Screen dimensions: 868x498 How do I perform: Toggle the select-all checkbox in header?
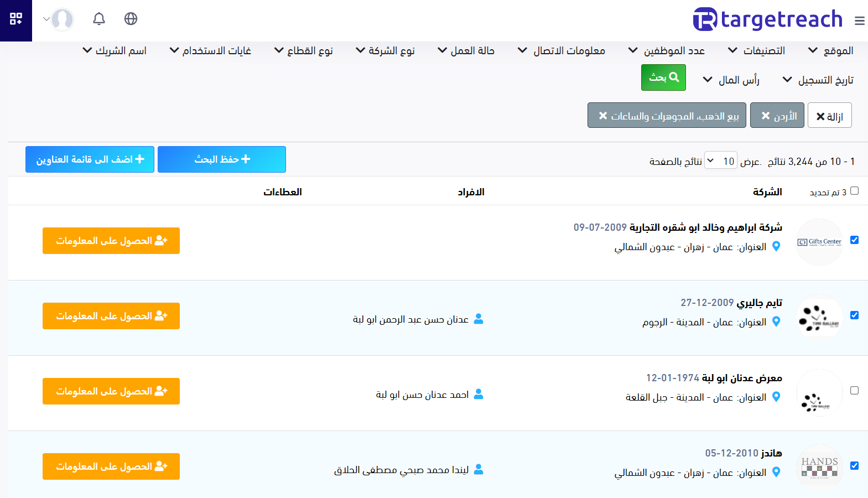coord(854,191)
